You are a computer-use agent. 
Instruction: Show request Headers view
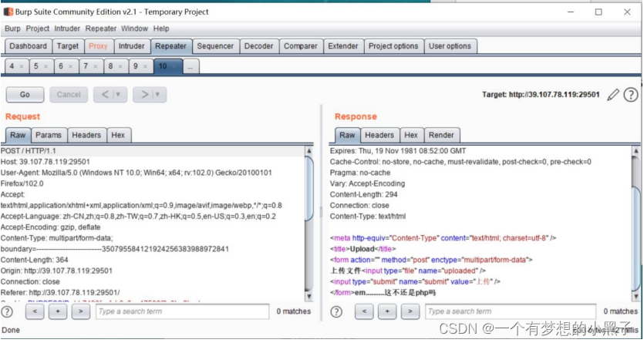point(86,136)
